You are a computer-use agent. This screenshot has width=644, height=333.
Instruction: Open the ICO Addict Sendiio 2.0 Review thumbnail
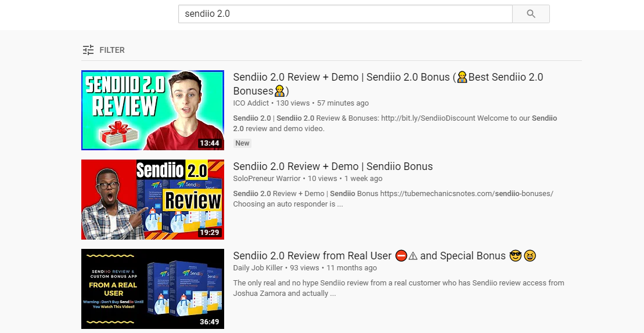[153, 110]
